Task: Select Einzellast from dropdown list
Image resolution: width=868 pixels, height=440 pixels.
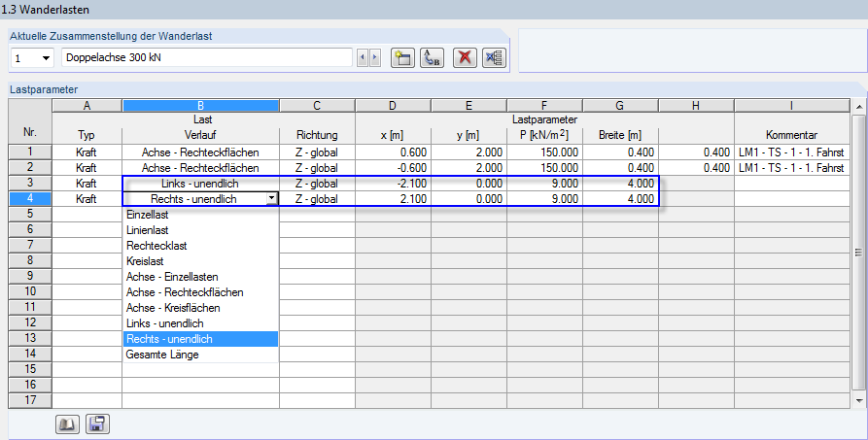Action: pyautogui.click(x=200, y=215)
